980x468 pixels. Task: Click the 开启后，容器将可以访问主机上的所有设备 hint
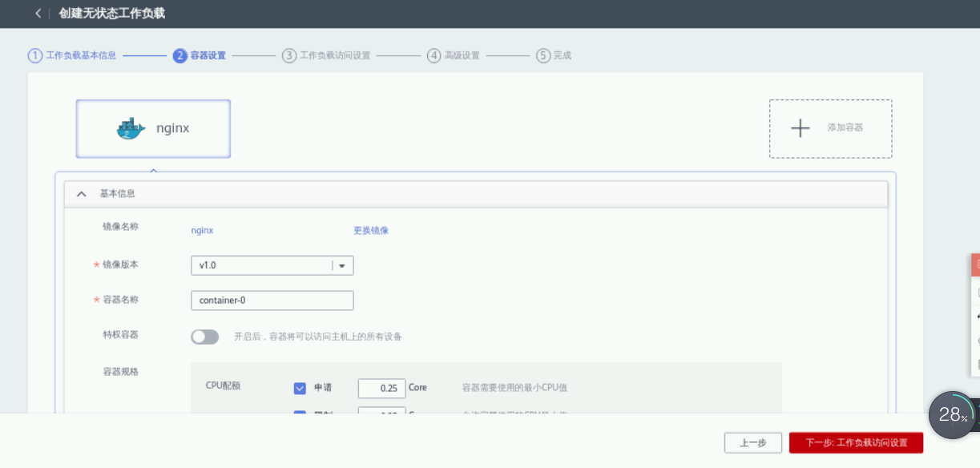click(318, 337)
